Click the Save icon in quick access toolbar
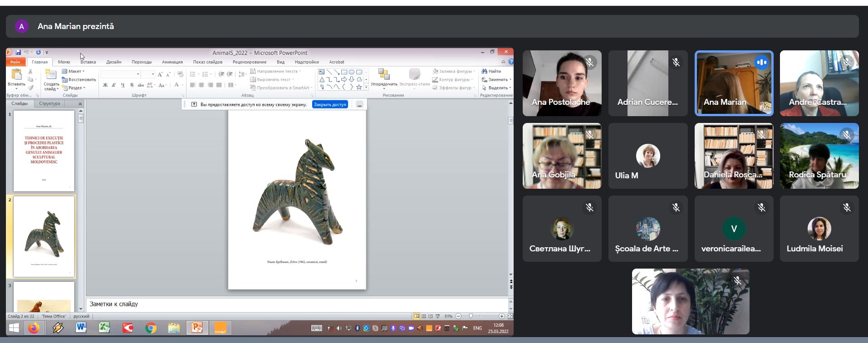This screenshot has width=868, height=343. 18,53
